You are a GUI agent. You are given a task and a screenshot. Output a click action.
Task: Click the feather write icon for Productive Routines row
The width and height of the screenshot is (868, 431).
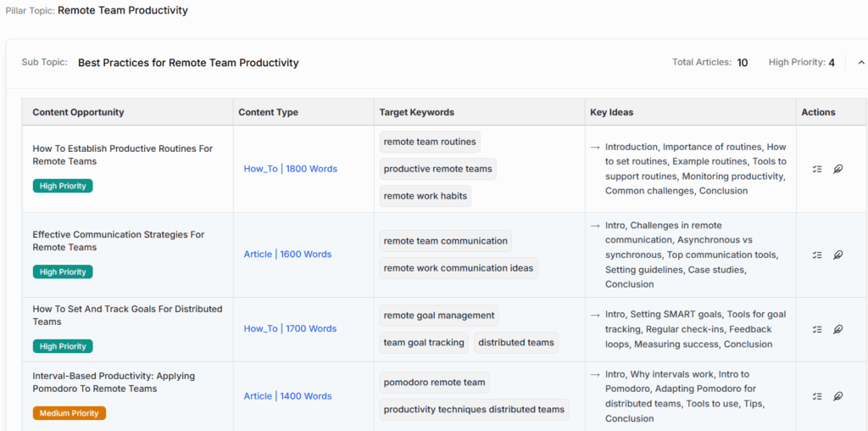click(x=837, y=169)
